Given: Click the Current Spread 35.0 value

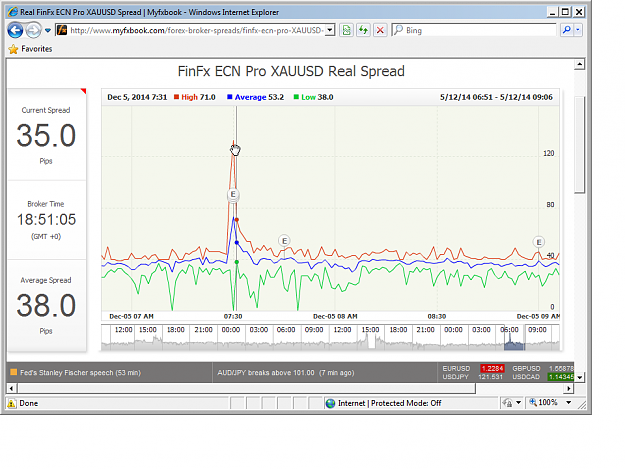Looking at the screenshot, I should (x=46, y=135).
